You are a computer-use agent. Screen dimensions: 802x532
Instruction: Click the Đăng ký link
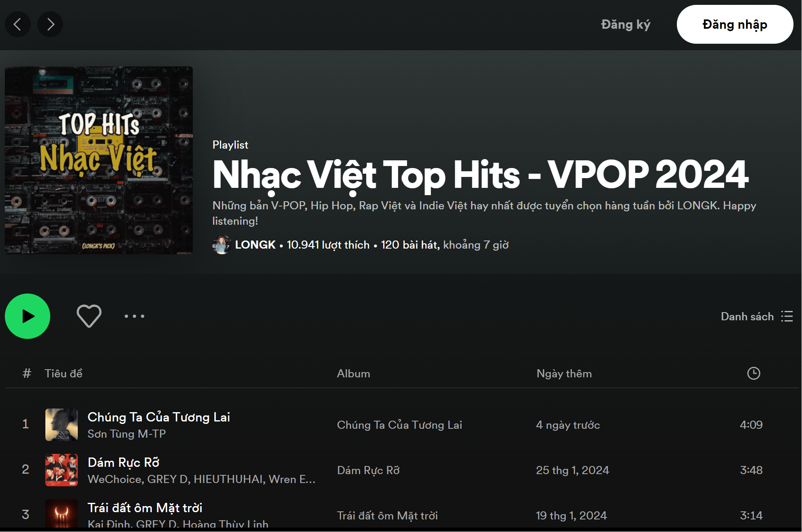tap(625, 24)
